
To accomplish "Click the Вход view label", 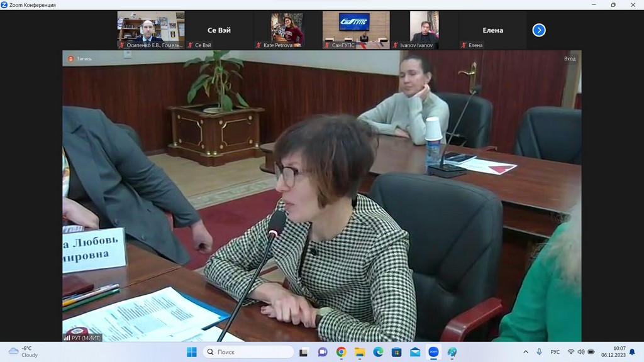I will click(570, 58).
